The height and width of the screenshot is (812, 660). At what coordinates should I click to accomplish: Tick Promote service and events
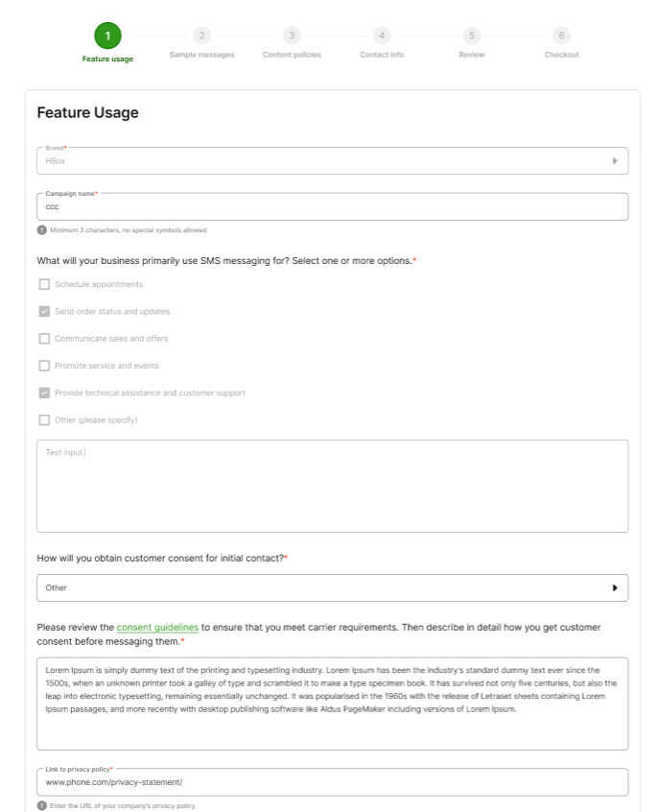pyautogui.click(x=44, y=366)
